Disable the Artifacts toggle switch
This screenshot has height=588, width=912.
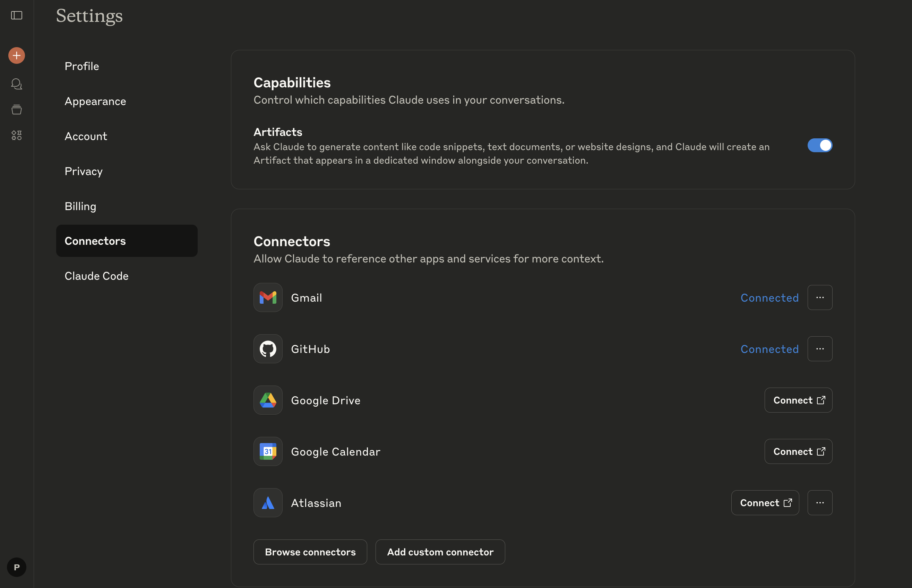click(819, 146)
